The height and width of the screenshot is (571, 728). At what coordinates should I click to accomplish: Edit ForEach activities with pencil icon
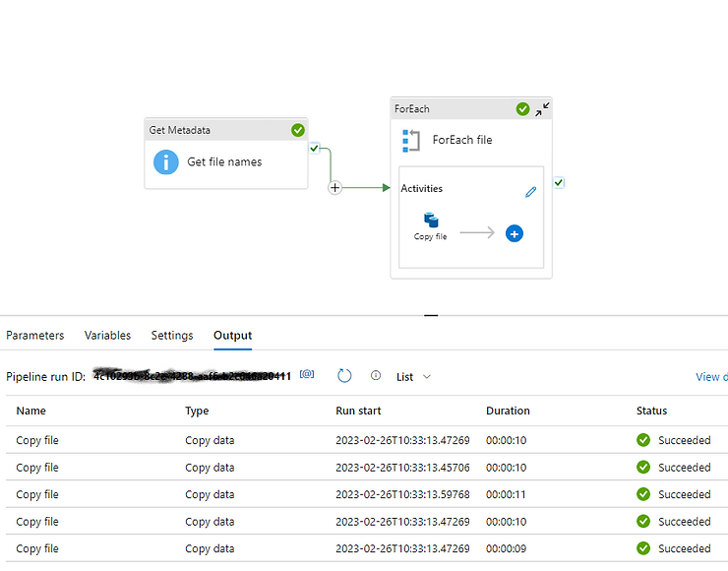click(531, 192)
